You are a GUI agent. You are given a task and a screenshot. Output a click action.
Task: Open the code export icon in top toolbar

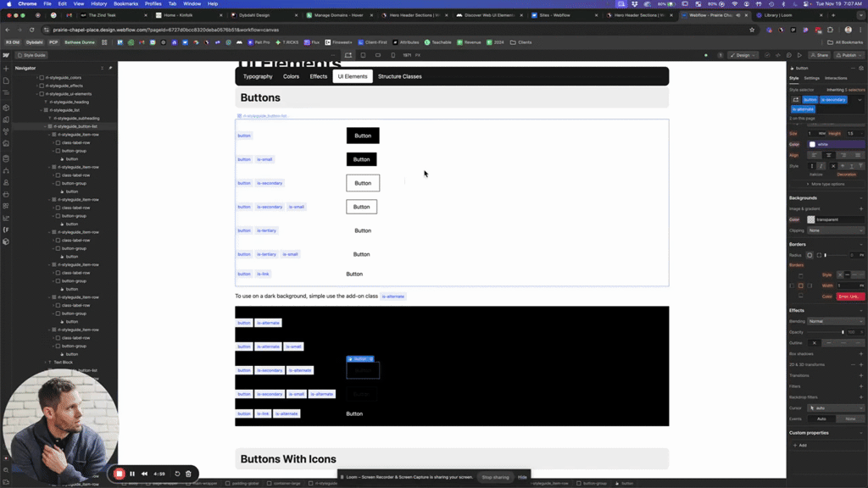pos(778,55)
